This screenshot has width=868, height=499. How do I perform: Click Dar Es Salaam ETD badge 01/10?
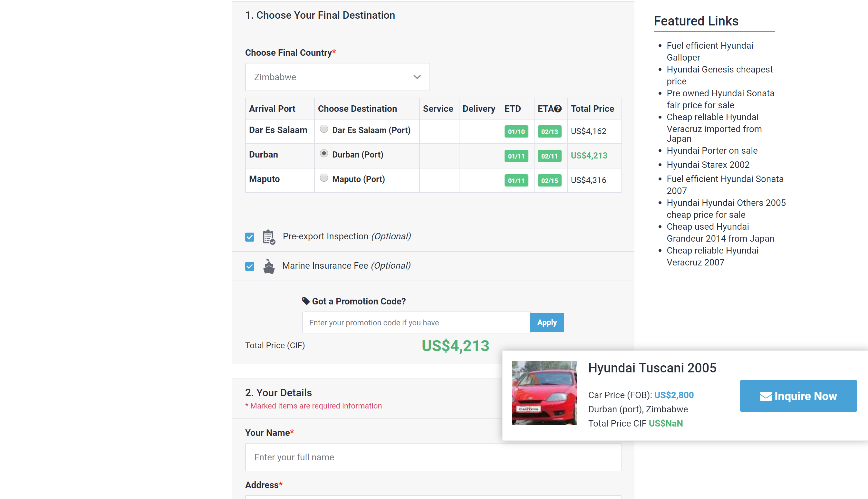pyautogui.click(x=516, y=131)
